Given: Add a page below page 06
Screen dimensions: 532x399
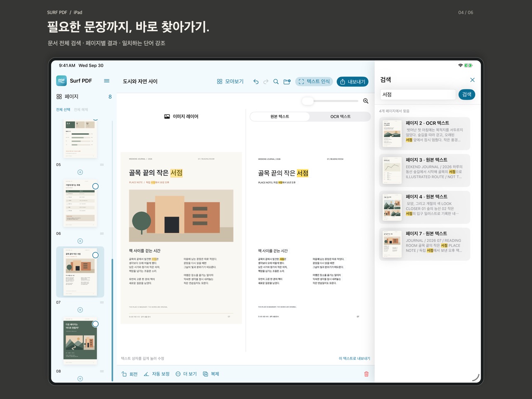Looking at the screenshot, I should [x=80, y=241].
